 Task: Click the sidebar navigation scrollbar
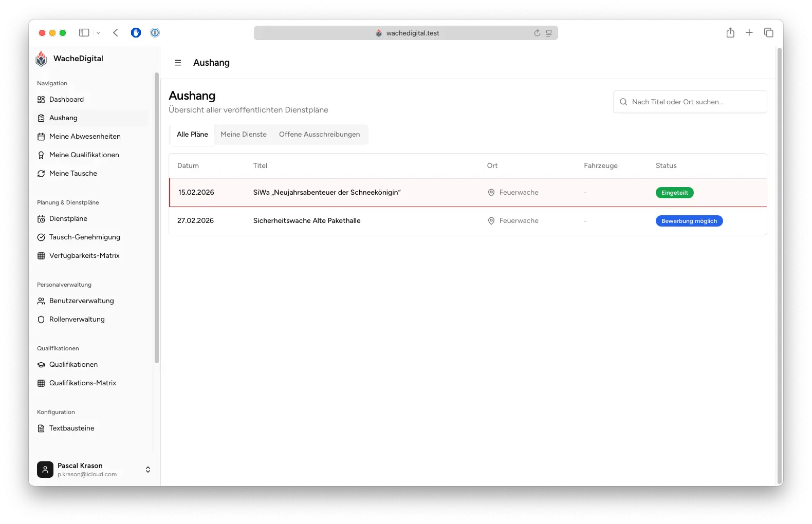pyautogui.click(x=156, y=216)
